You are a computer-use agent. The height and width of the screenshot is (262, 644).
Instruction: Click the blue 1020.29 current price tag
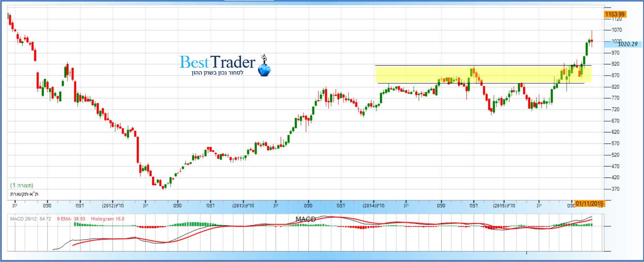(x=627, y=44)
